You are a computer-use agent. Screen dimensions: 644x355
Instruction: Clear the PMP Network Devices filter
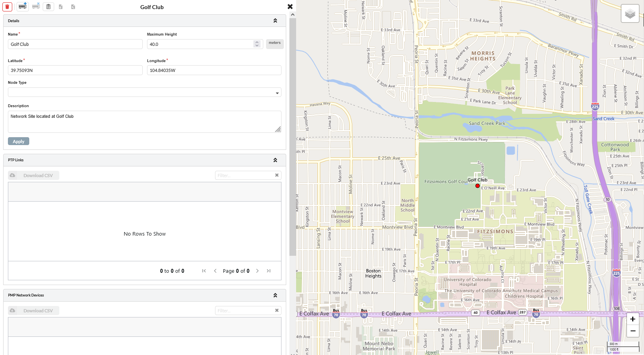[x=277, y=310]
